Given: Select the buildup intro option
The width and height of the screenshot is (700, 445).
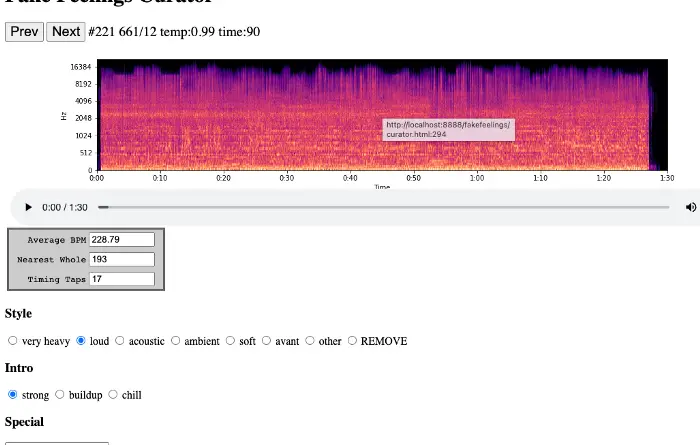Looking at the screenshot, I should tap(60, 395).
